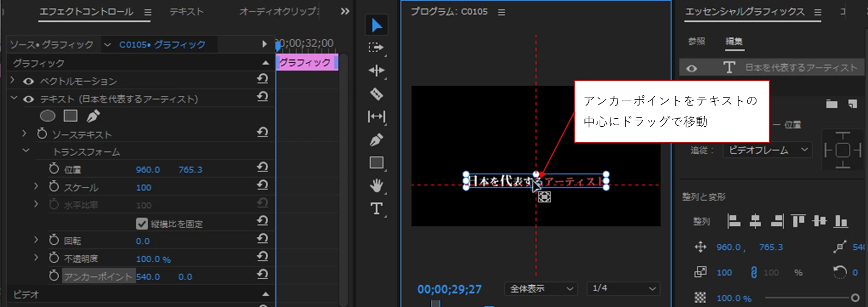The height and width of the screenshot is (307, 868).
Task: Toggle scale lock link in Essential Graphics
Action: click(754, 272)
